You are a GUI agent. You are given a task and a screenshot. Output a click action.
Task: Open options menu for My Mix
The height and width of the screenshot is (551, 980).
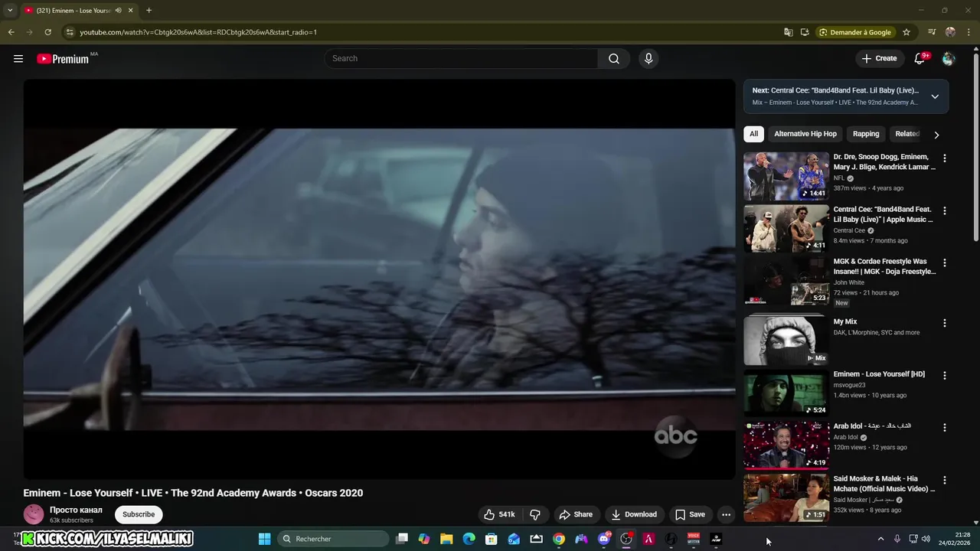pos(944,323)
